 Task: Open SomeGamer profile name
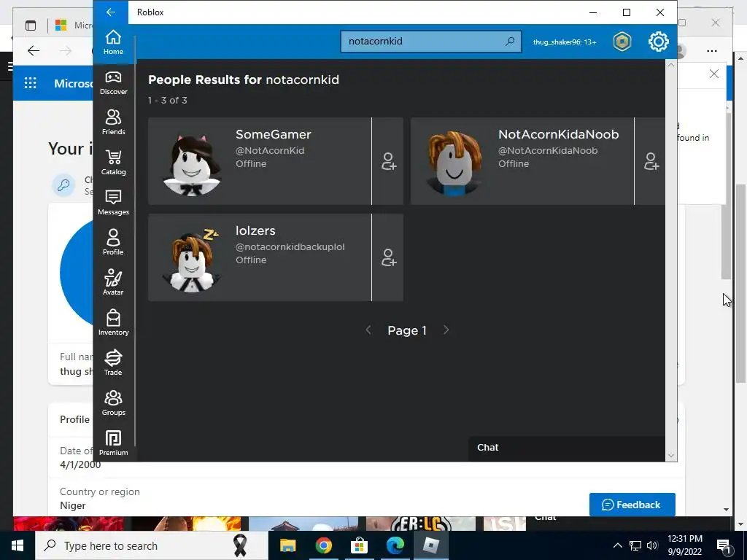pos(274,134)
